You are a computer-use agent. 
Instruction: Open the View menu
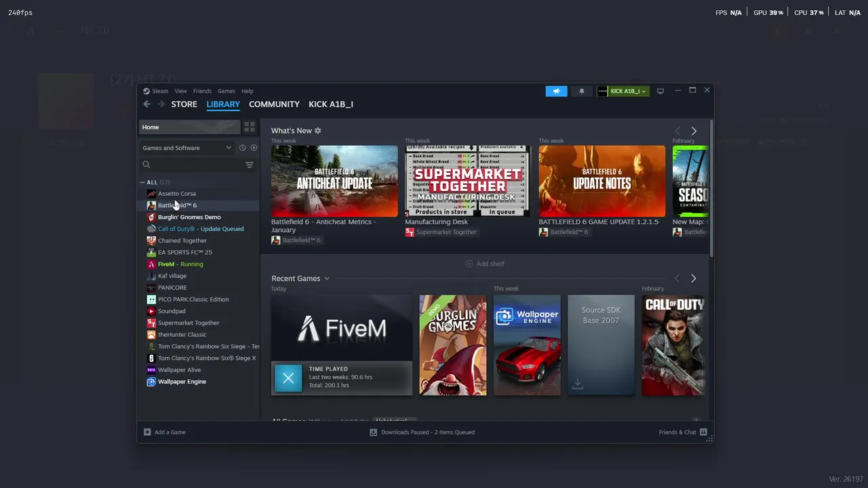pos(180,91)
